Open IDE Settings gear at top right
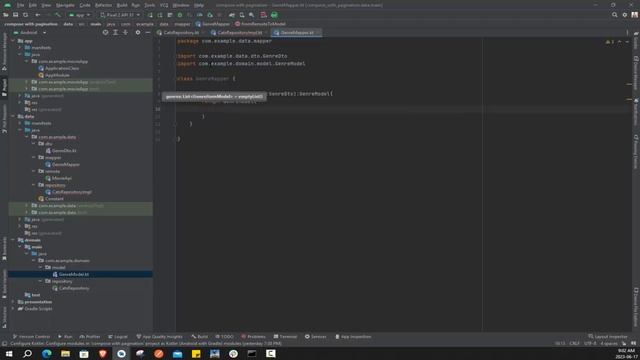The height and width of the screenshot is (360, 640). pos(624,15)
